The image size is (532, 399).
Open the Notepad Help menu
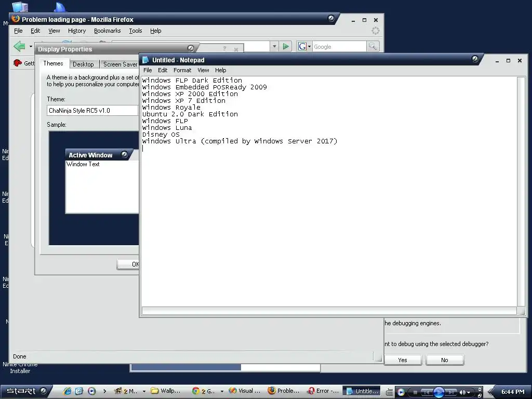[220, 70]
